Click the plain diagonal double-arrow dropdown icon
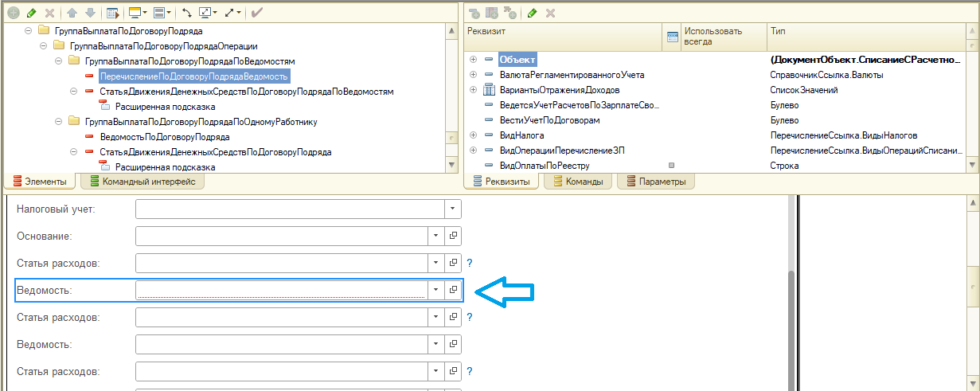This screenshot has width=980, height=391. [x=232, y=13]
